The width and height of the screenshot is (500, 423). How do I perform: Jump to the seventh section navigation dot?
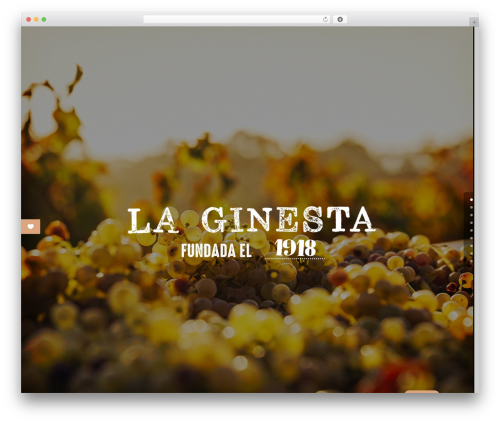coord(471,246)
